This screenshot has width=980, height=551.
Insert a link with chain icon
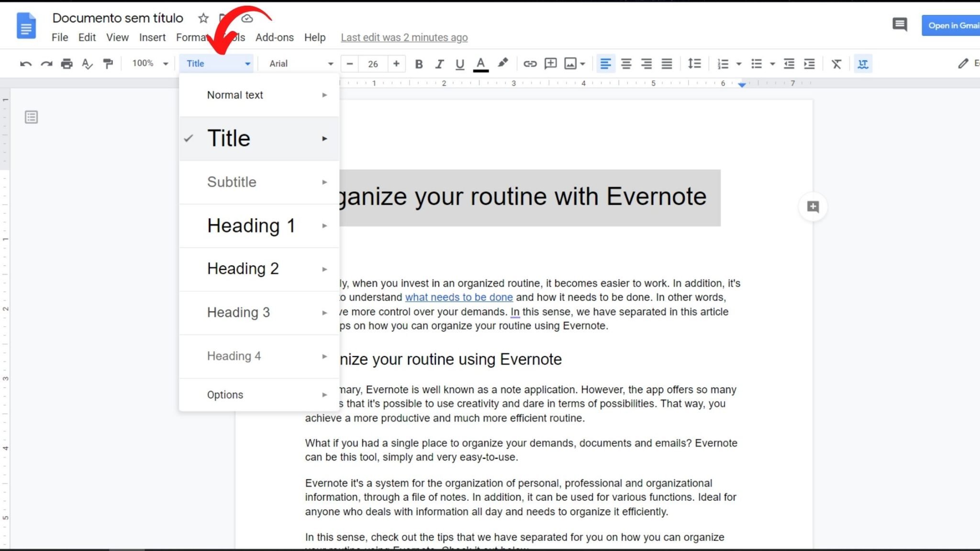[x=530, y=64]
